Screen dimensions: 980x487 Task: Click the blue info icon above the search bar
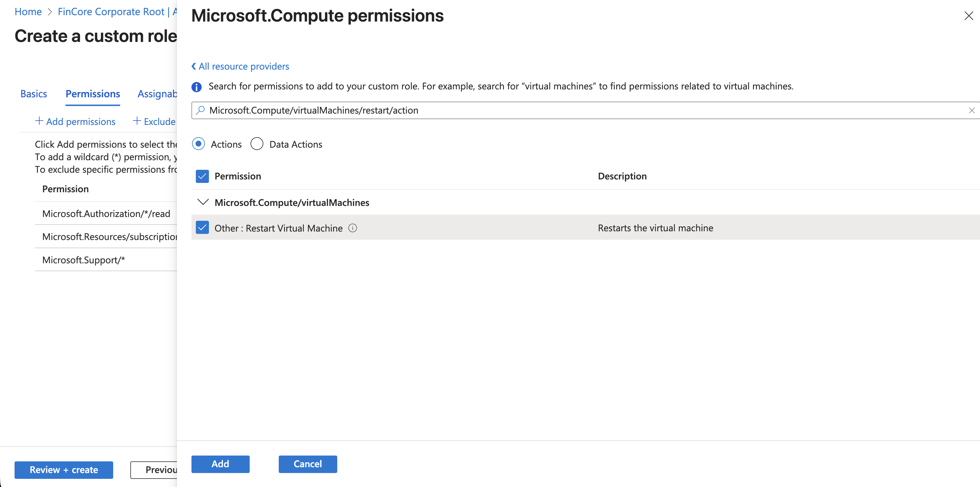pos(196,87)
